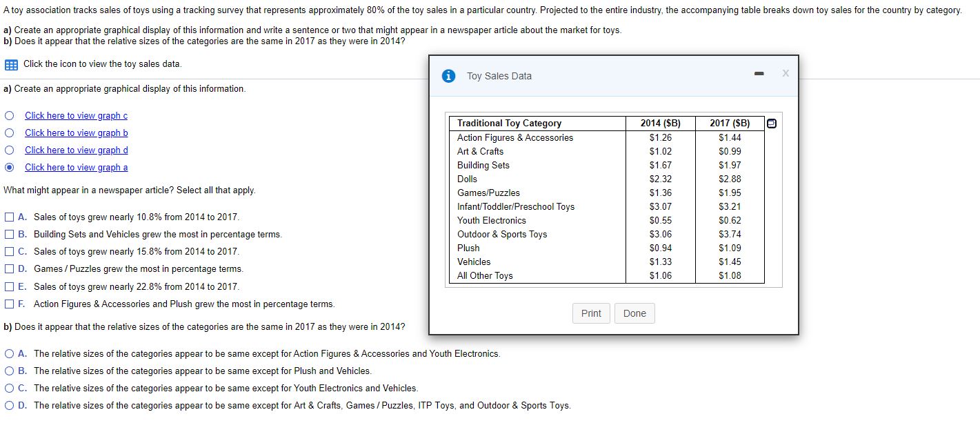
Task: Choose answer C about Youth Electronics and Vehicles
Action: click(x=10, y=388)
